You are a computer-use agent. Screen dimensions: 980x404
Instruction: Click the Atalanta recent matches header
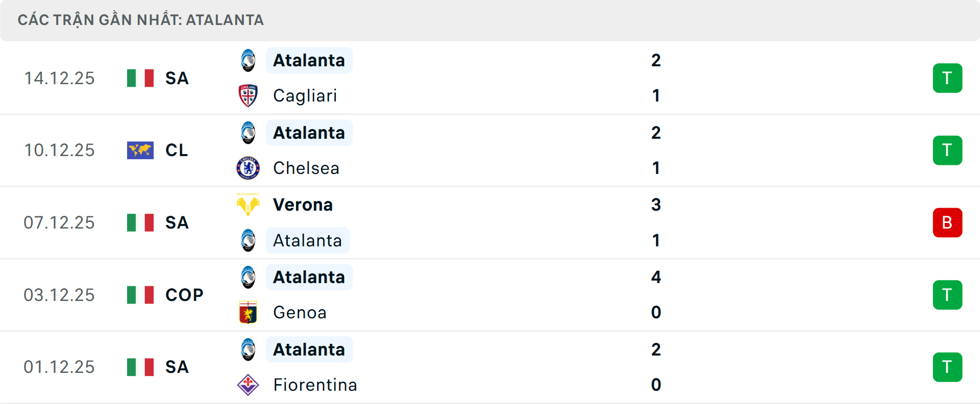point(141,20)
